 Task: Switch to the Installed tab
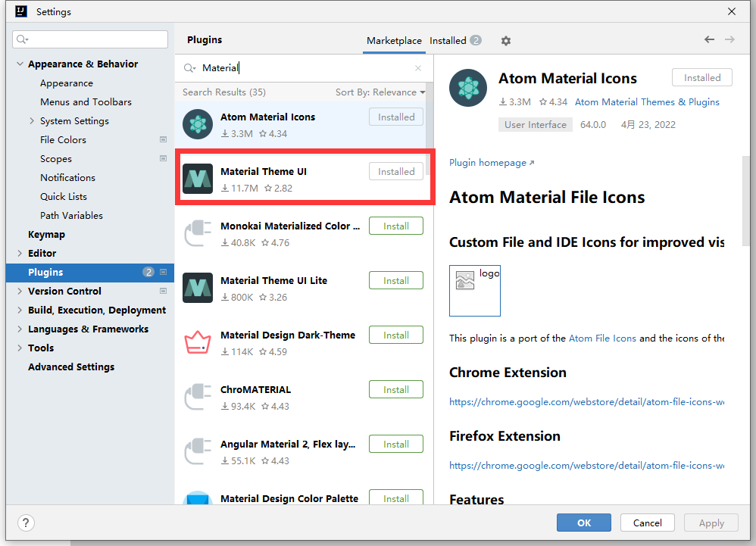pos(455,41)
